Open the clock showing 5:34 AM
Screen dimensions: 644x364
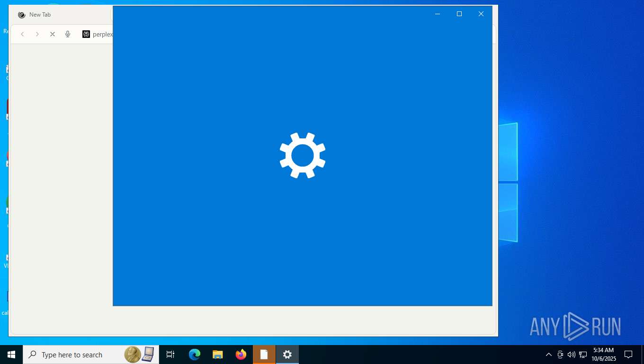point(603,355)
